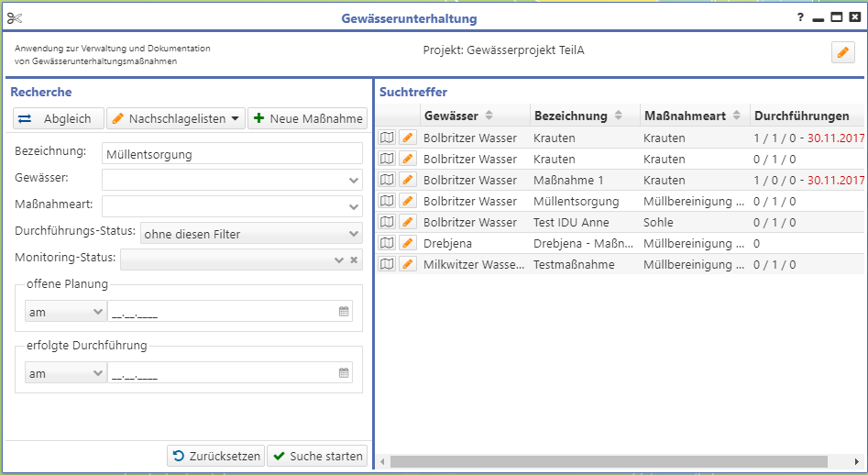Viewport: 868px width, 475px height.
Task: Clear the Monitoring-Status field with X
Action: (354, 260)
